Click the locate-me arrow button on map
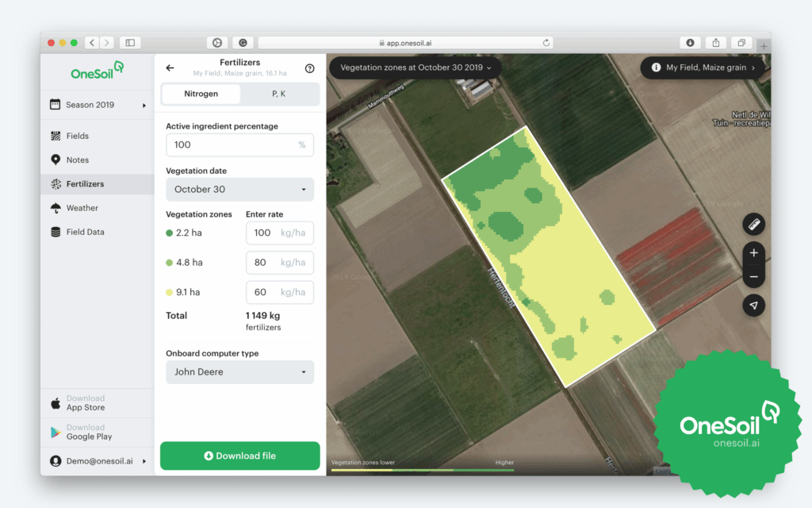This screenshot has width=812, height=508. coord(753,306)
